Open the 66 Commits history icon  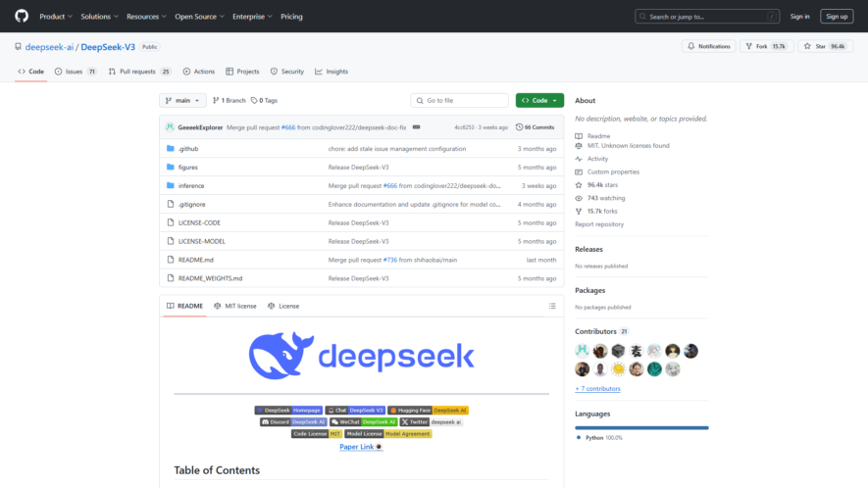[519, 127]
